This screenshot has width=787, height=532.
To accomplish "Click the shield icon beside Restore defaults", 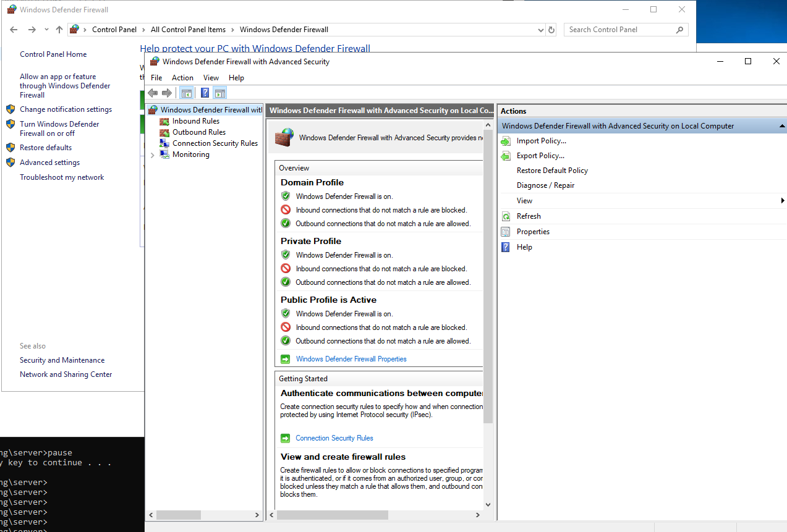I will tap(11, 148).
